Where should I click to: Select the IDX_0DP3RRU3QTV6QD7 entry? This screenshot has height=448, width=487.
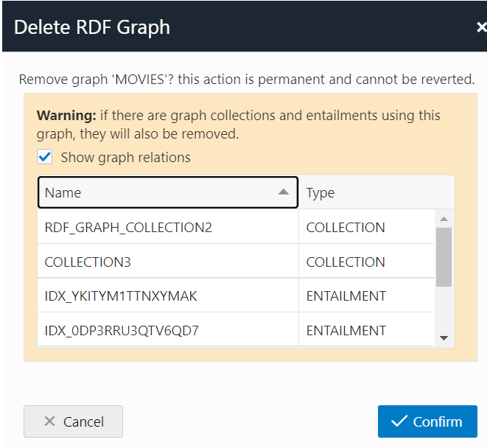(x=122, y=331)
